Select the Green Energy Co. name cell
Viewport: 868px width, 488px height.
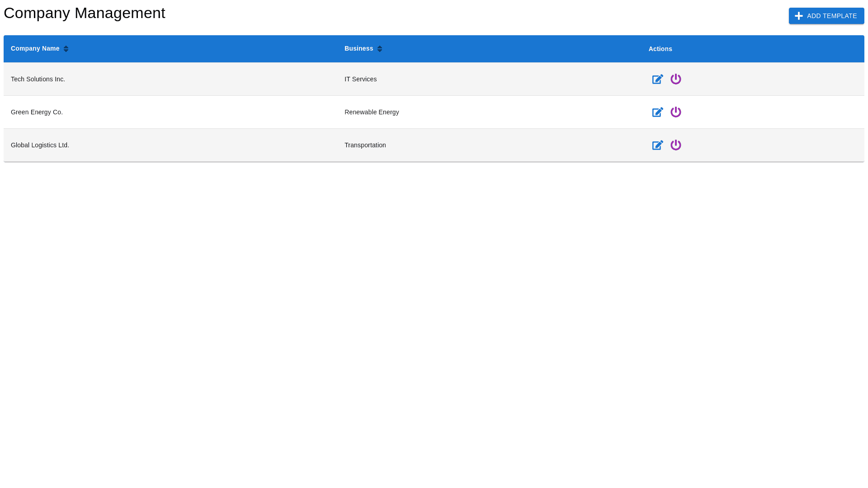[37, 112]
